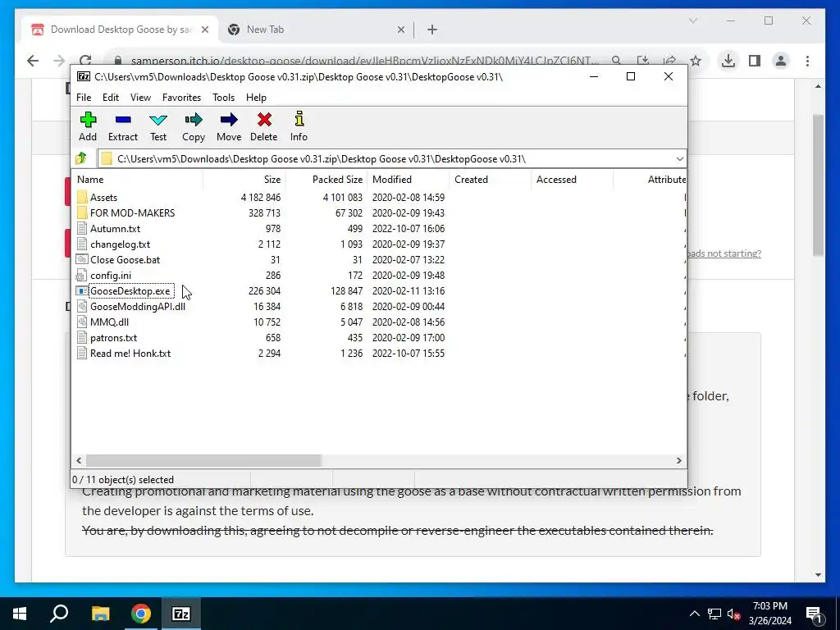840x630 pixels.
Task: Show hidden system tray icons
Action: tap(694, 614)
